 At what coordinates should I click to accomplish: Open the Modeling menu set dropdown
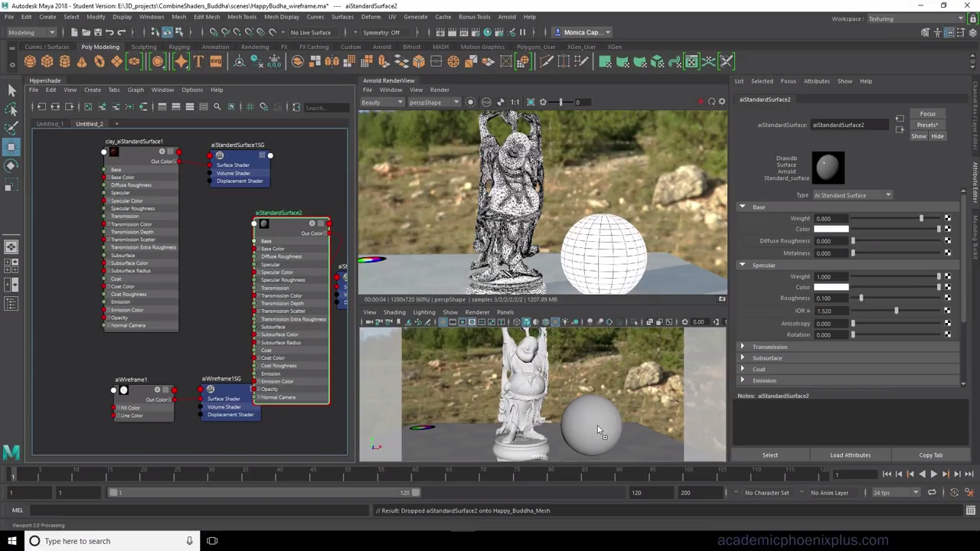click(x=30, y=32)
